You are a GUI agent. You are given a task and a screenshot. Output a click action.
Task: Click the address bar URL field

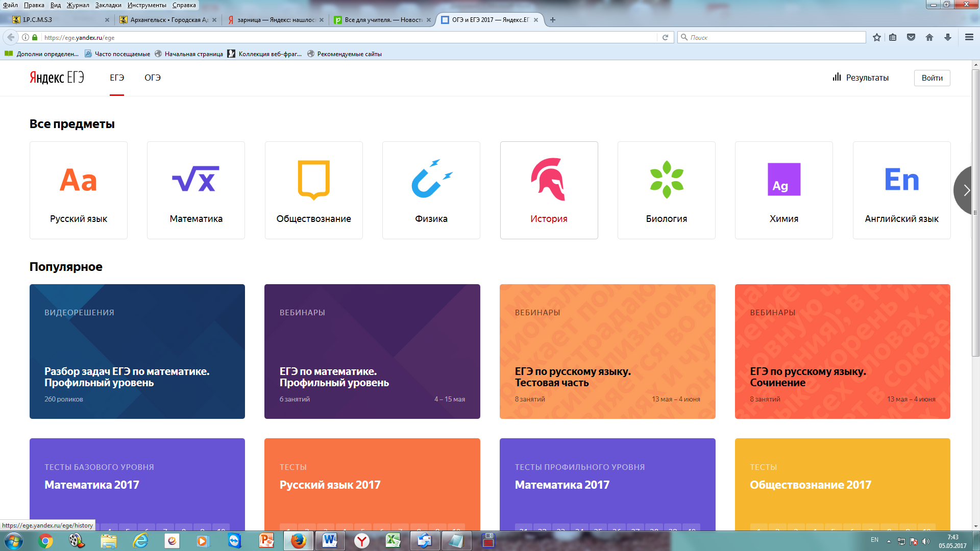350,37
